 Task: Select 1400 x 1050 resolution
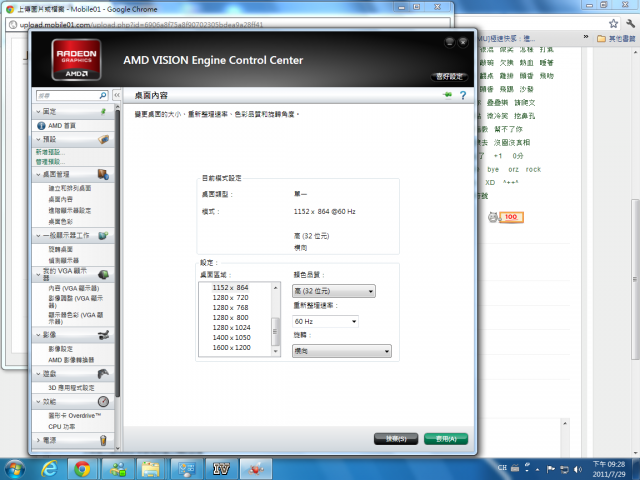tap(231, 338)
